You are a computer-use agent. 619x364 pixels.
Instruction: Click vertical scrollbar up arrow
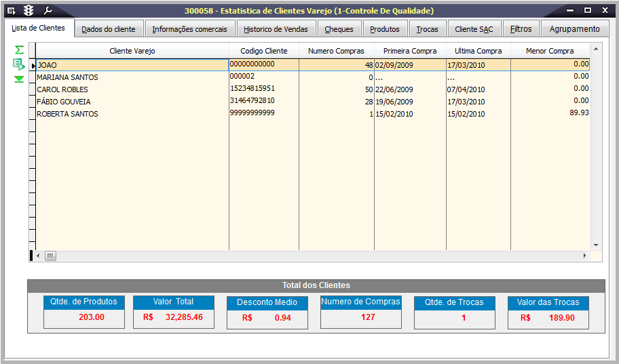[596, 49]
